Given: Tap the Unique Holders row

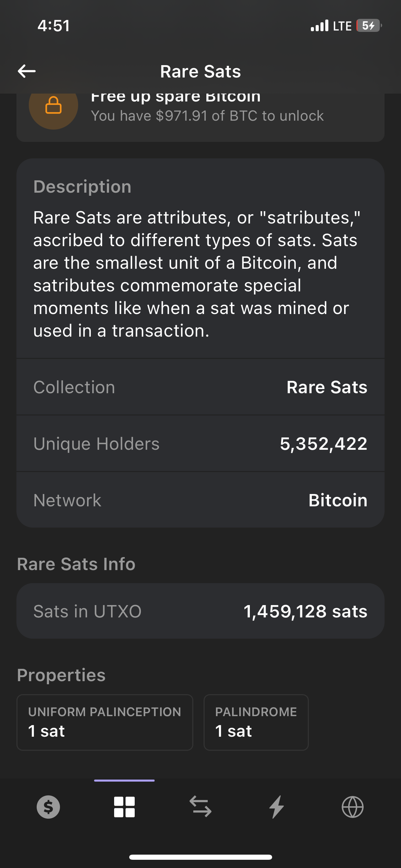Looking at the screenshot, I should click(200, 444).
